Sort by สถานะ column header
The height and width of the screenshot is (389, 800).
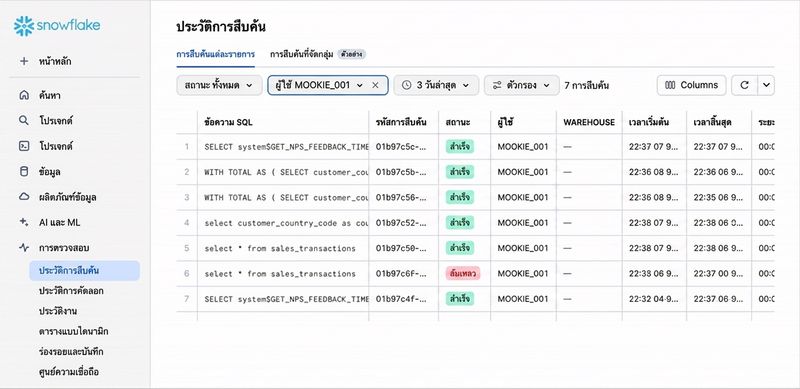(x=458, y=123)
